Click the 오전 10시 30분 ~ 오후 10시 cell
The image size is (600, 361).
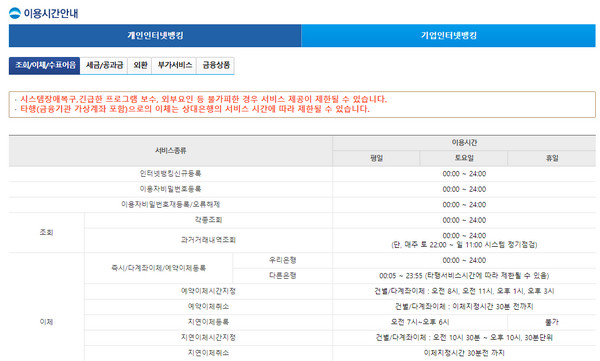coord(464,338)
